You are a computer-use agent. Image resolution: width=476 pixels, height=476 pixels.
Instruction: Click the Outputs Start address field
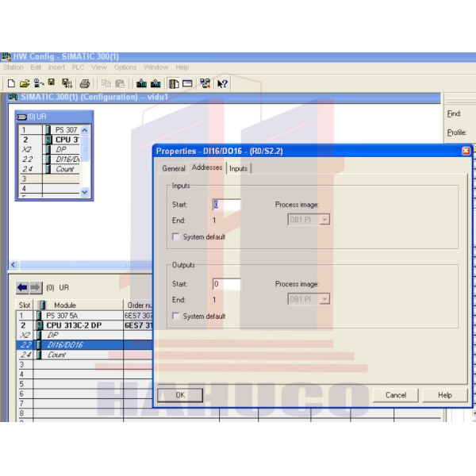click(226, 284)
